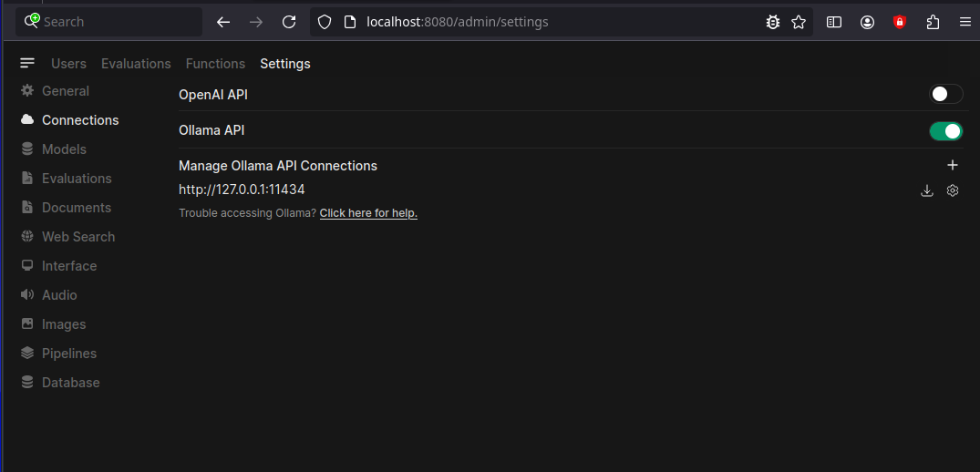Open browser account profile icon
980x472 pixels.
[867, 22]
